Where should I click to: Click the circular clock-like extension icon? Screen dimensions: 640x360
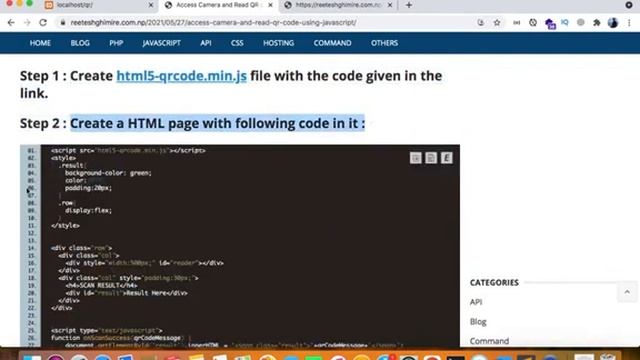pos(533,23)
